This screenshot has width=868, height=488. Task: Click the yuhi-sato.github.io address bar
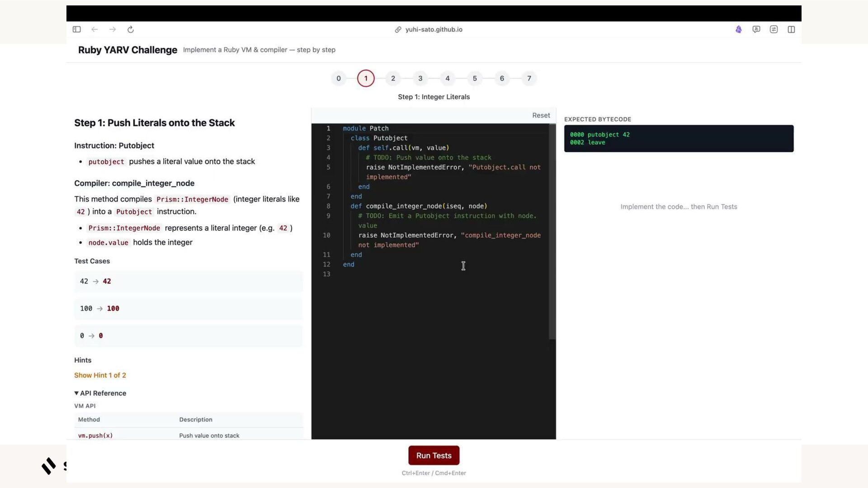click(x=434, y=29)
